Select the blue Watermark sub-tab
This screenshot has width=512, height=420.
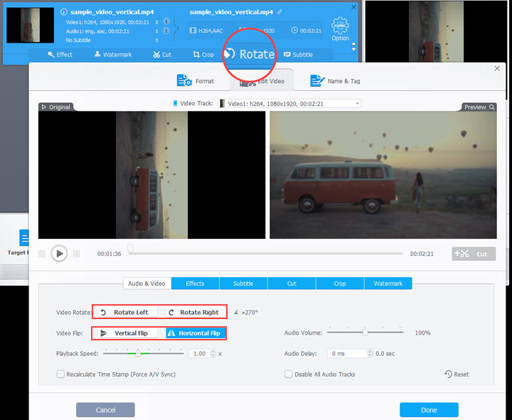click(x=388, y=284)
